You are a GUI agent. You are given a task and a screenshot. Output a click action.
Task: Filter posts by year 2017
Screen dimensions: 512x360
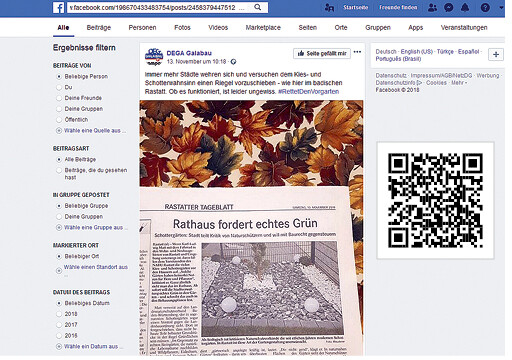coord(59,325)
